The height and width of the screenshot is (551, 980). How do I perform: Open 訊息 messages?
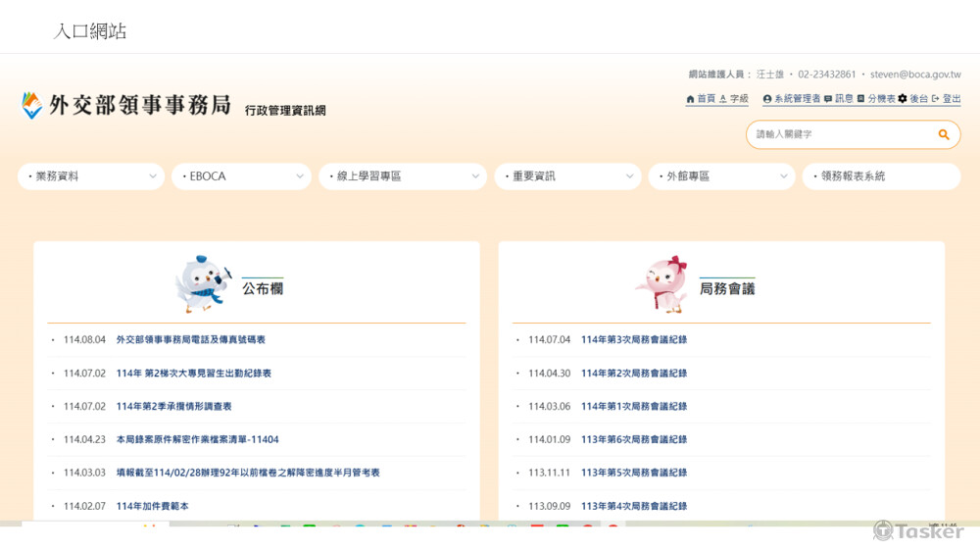point(838,99)
